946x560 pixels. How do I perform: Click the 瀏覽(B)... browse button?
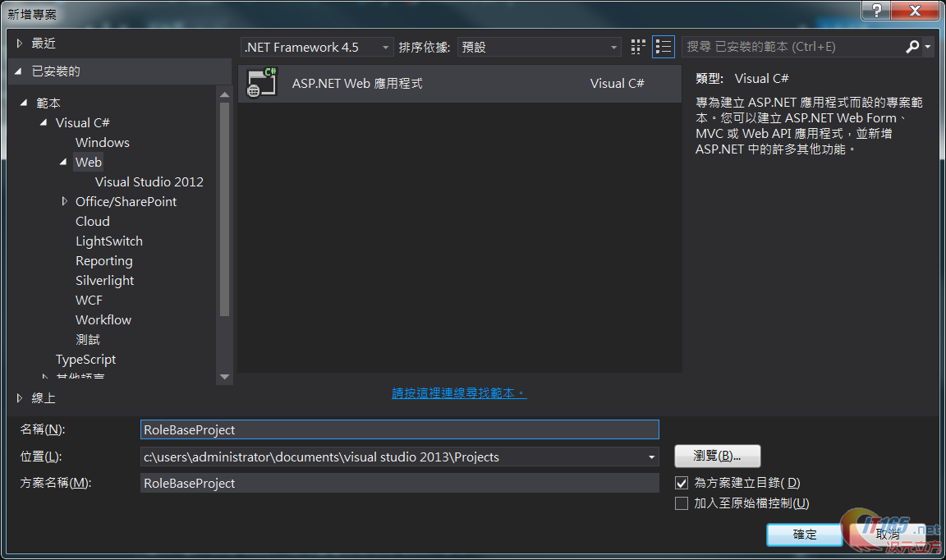point(718,457)
